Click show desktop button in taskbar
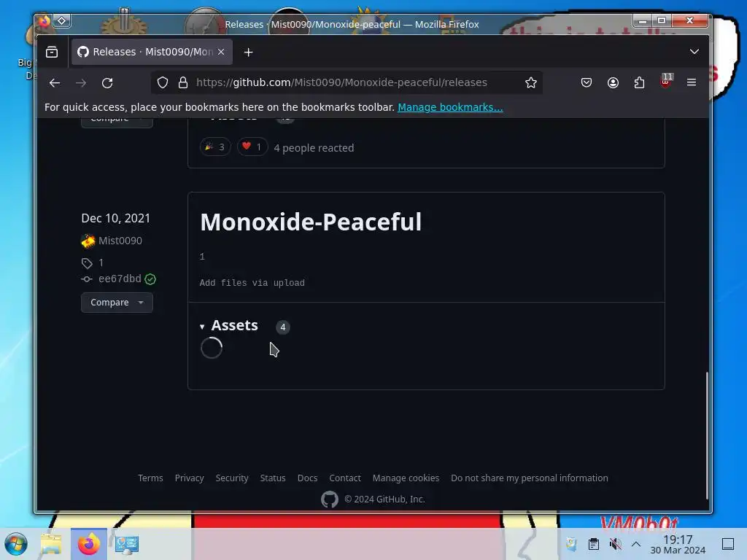Image resolution: width=747 pixels, height=560 pixels. (x=728, y=544)
